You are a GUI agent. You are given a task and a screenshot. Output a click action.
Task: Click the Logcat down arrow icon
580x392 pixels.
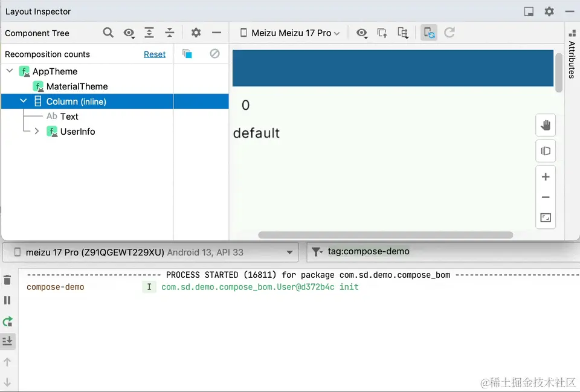(7, 382)
